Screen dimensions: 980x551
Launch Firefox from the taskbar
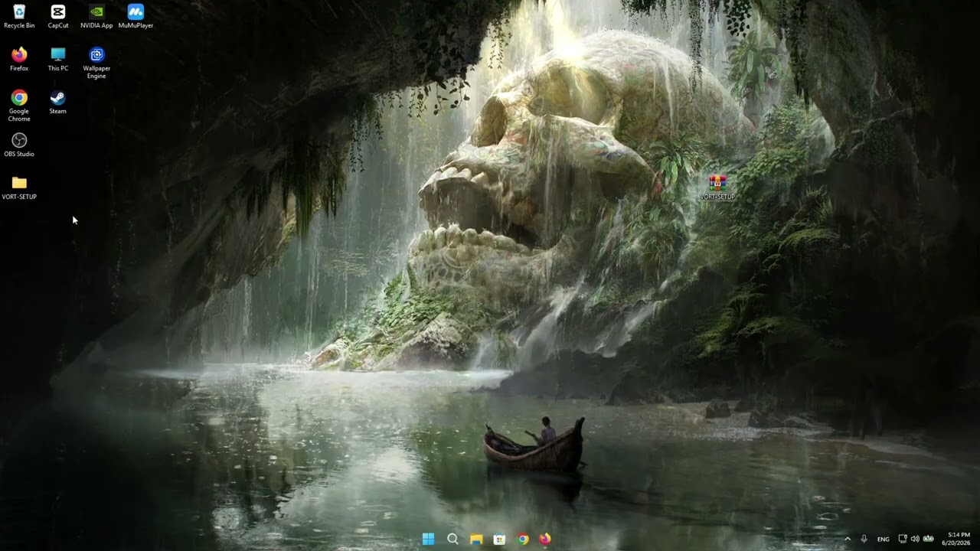[x=545, y=539]
